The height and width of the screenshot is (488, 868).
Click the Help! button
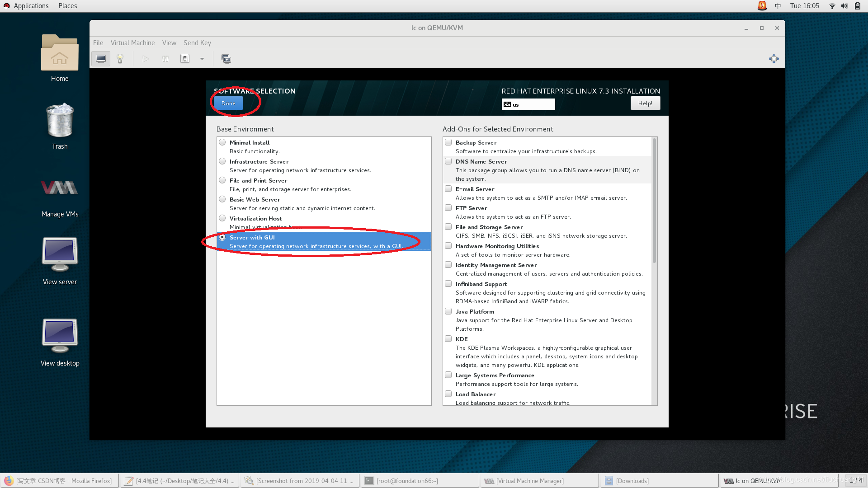(645, 103)
